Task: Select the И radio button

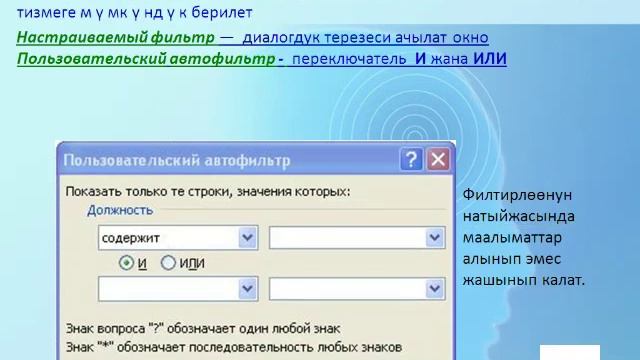Action: coord(127,263)
